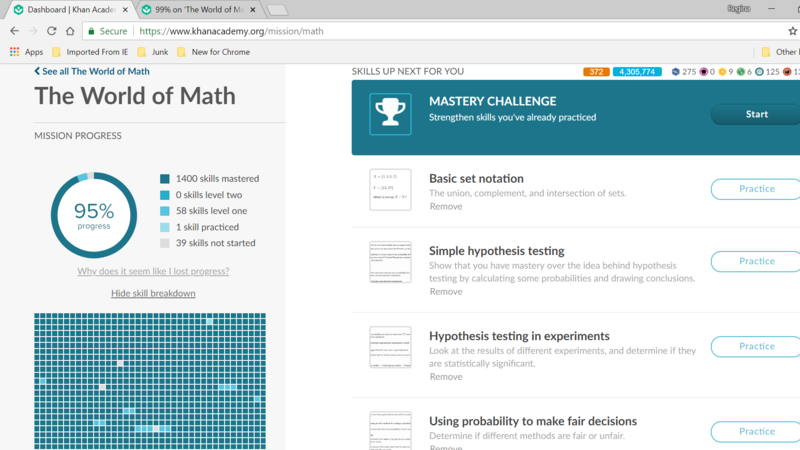
Task: Open the Apps grid shortcut in bookmarks bar
Action: pos(26,52)
